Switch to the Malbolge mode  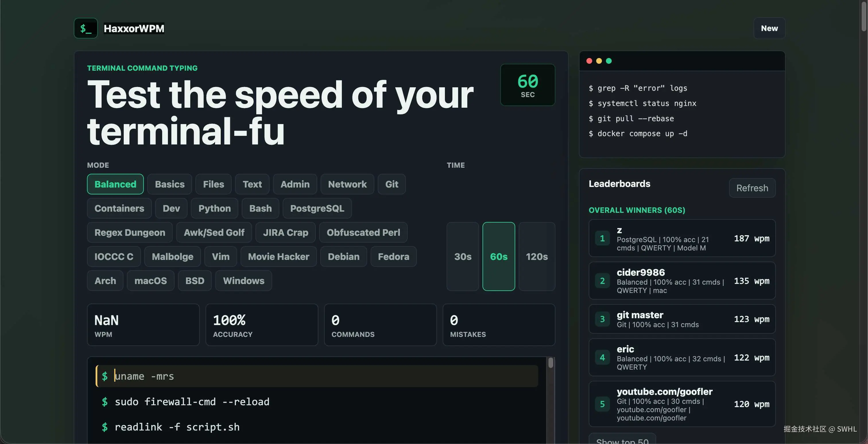(173, 256)
